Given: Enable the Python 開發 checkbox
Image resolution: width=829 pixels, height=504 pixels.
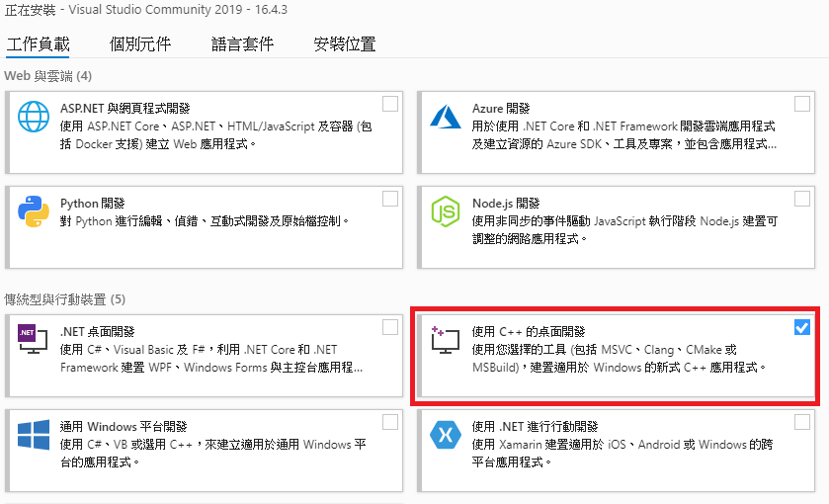Looking at the screenshot, I should pos(390,199).
